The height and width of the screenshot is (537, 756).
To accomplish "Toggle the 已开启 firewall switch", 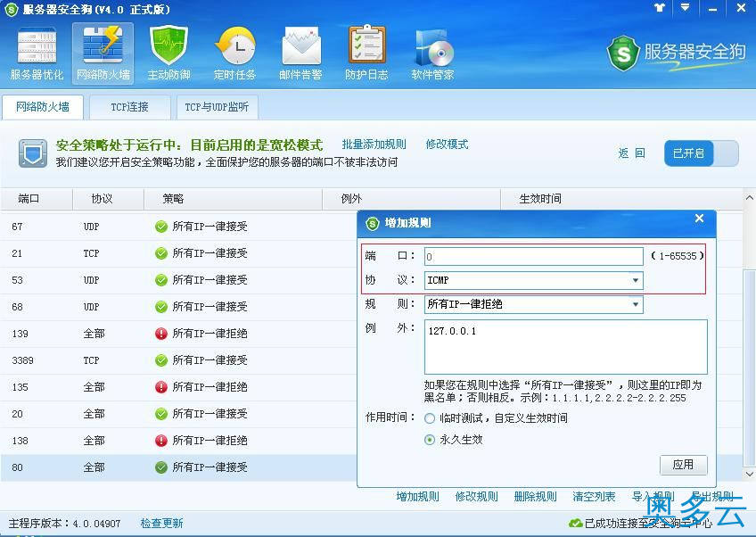I will tap(701, 153).
